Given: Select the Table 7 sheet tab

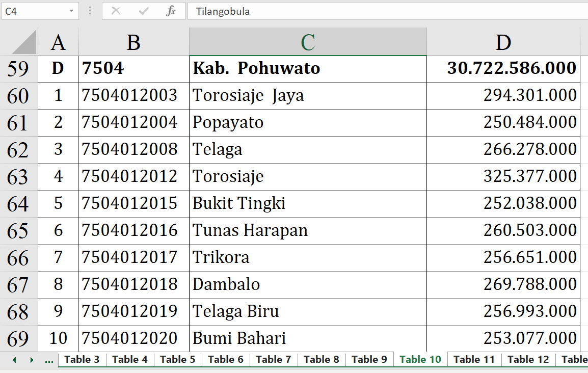Looking at the screenshot, I should click(273, 359).
